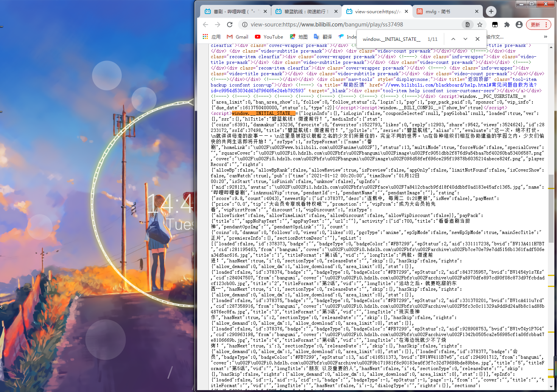Open the 级作文... bookmark
This screenshot has height=392, width=557.
coord(495,37)
